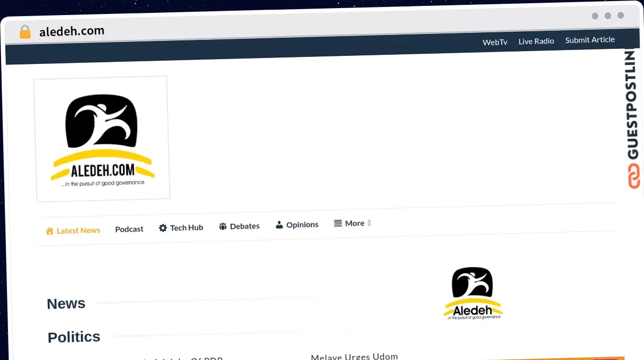Viewport: 644px width, 360px height.
Task: Select the Latest News menu tab
Action: (78, 231)
